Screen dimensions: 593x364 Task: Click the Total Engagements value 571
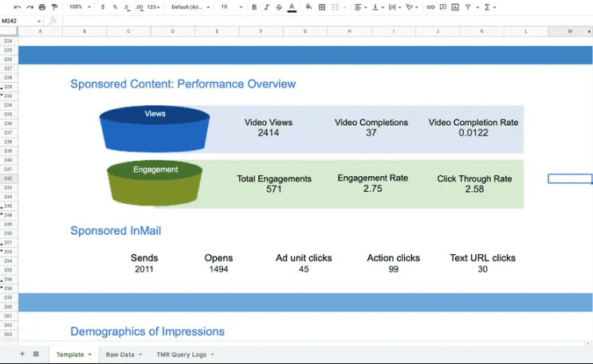tap(274, 189)
